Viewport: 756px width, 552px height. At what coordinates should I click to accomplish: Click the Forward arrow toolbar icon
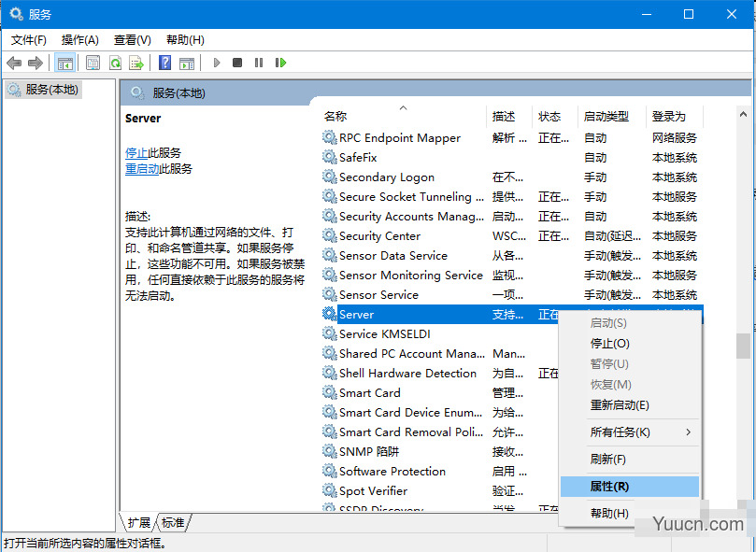tap(36, 63)
